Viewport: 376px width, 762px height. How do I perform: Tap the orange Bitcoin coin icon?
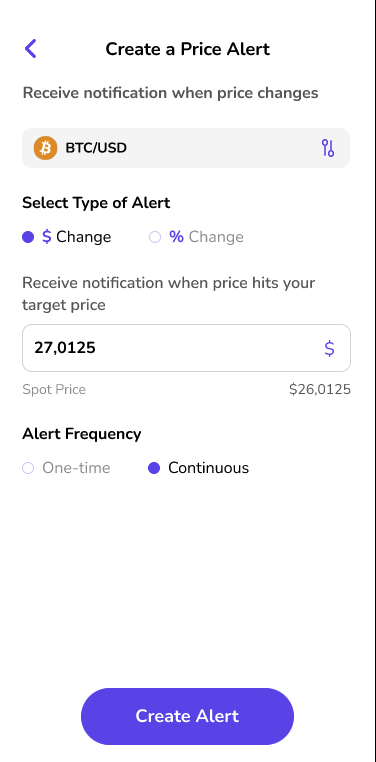point(45,148)
